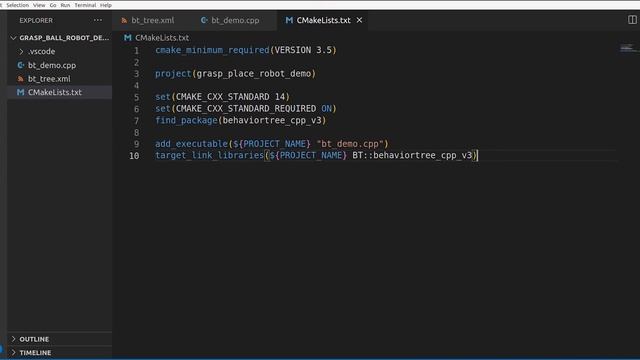The image size is (640, 360).
Task: Click the project keyword on line 3
Action: pos(173,74)
